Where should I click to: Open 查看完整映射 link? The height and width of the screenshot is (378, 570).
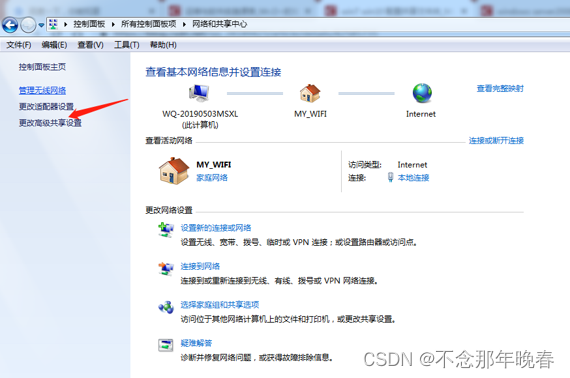tap(500, 88)
